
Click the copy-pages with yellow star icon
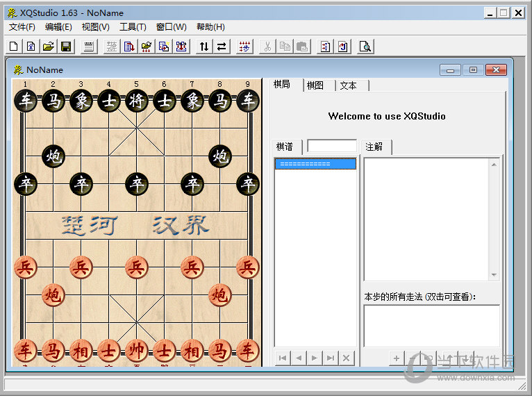164,46
